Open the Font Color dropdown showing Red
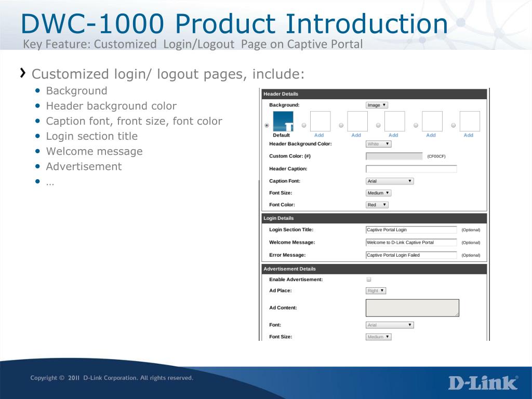This screenshot has height=399, width=532. [377, 205]
